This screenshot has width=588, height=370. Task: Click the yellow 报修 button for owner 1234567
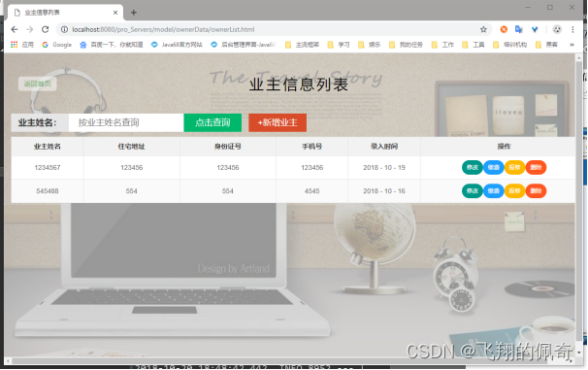tap(514, 167)
